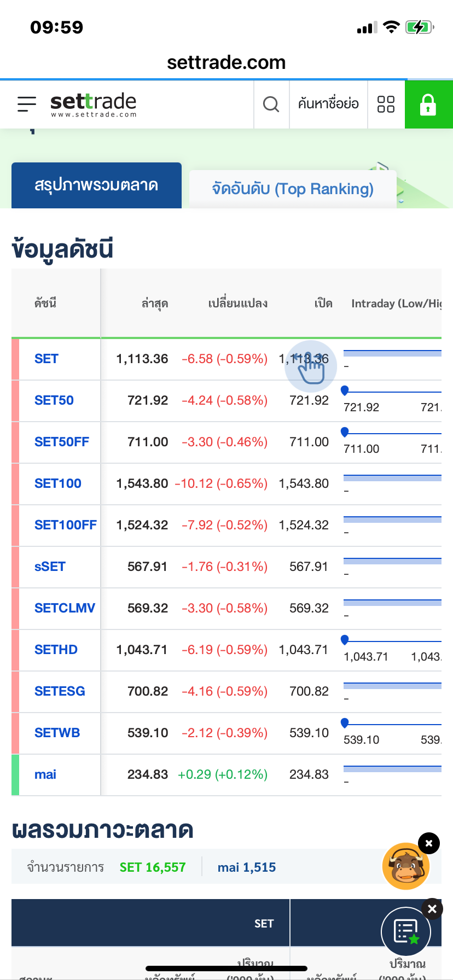The width and height of the screenshot is (453, 980).
Task: Select the mai 1,515 transactions count
Action: pos(247,867)
